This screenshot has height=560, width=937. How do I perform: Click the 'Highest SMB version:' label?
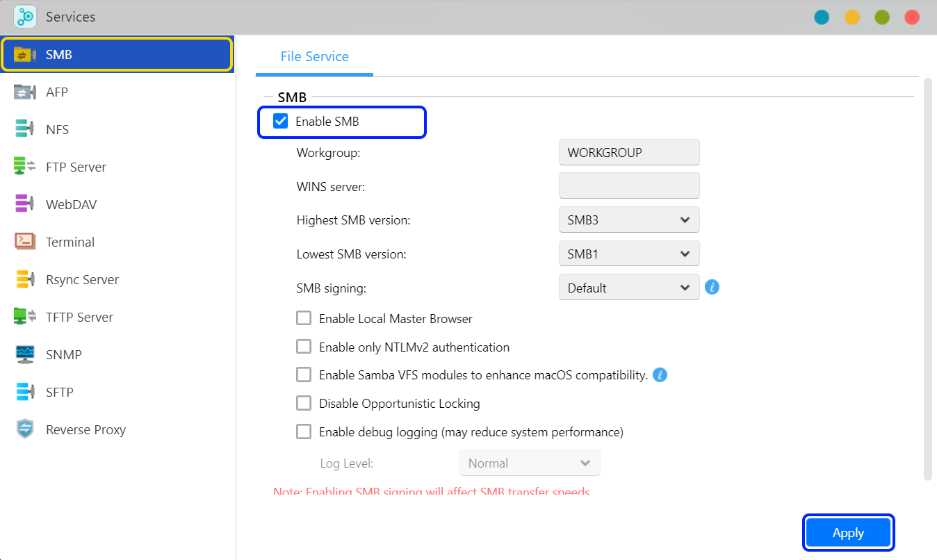pos(353,220)
